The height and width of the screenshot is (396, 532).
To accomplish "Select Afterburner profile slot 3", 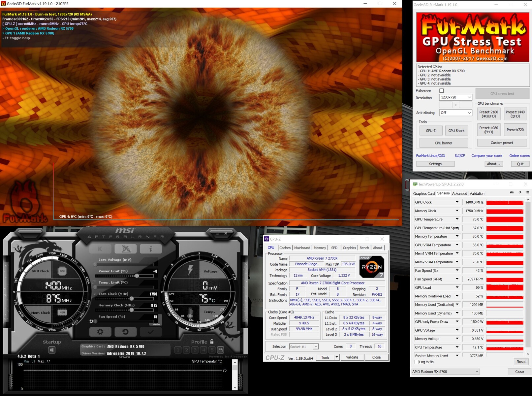I will pos(195,350).
